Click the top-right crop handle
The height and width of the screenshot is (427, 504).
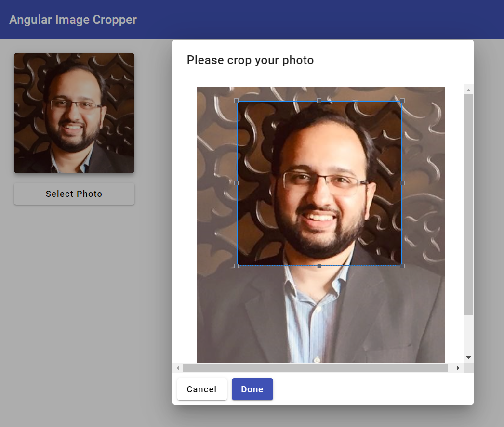click(x=402, y=101)
